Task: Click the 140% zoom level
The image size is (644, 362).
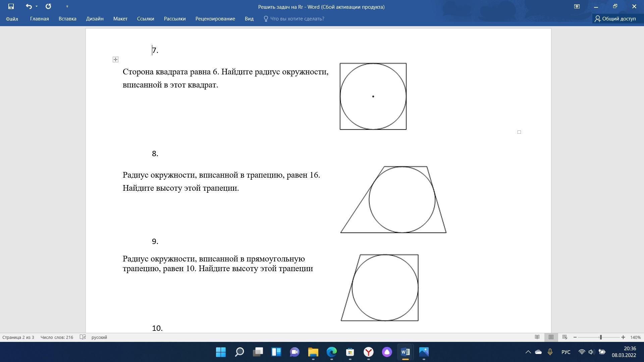Action: tap(635, 338)
